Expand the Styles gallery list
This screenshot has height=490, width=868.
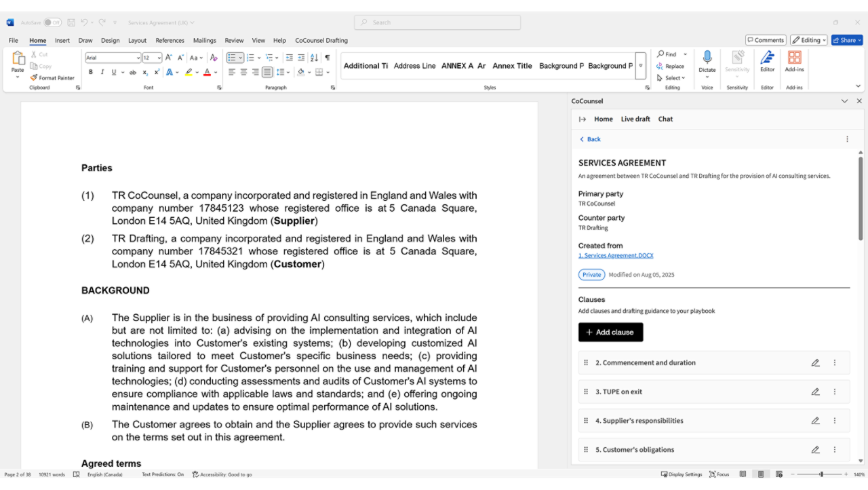641,66
